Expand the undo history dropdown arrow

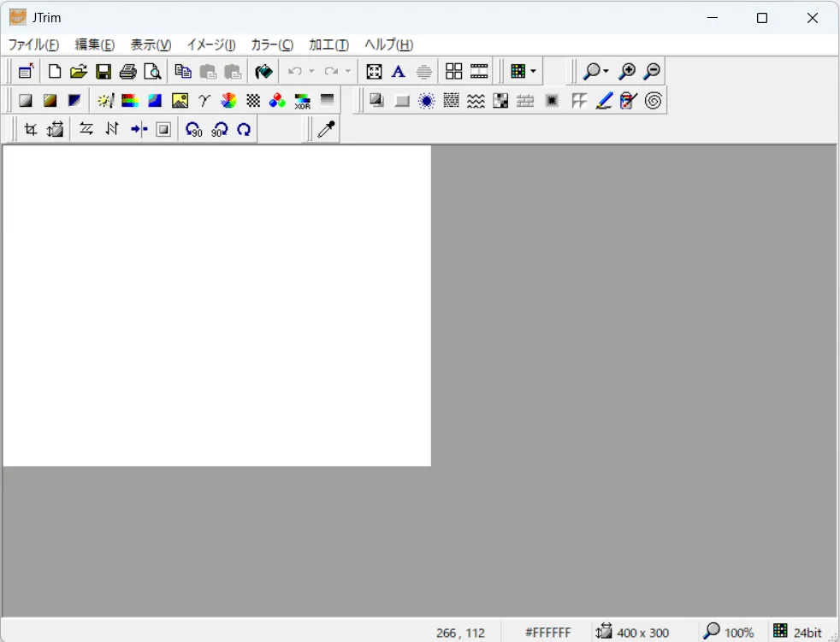311,72
